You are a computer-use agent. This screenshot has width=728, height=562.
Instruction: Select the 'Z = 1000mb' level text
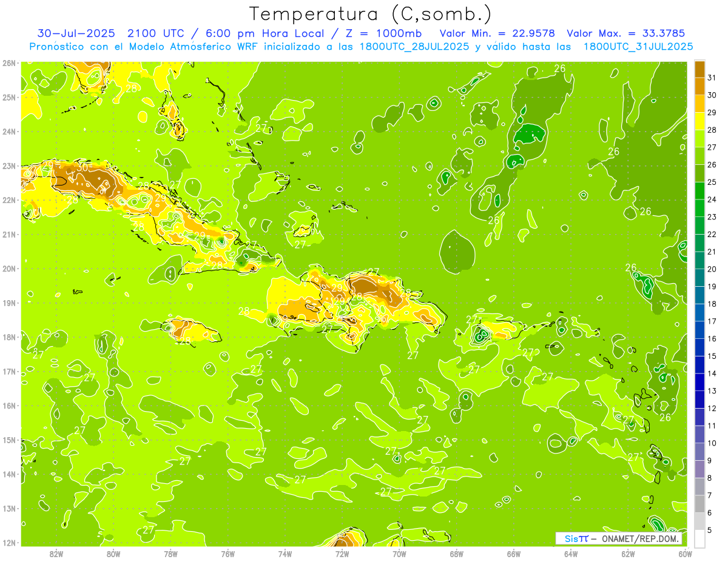coord(383,33)
